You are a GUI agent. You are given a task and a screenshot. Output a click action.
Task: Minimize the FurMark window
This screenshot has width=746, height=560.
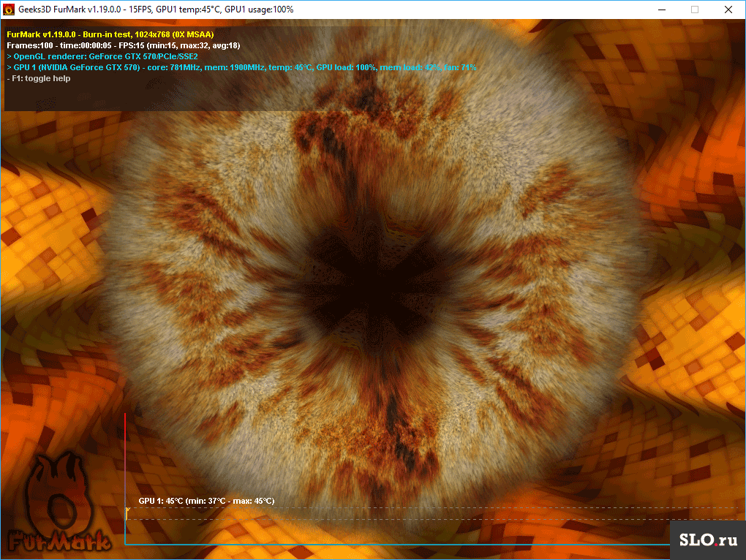(x=662, y=10)
